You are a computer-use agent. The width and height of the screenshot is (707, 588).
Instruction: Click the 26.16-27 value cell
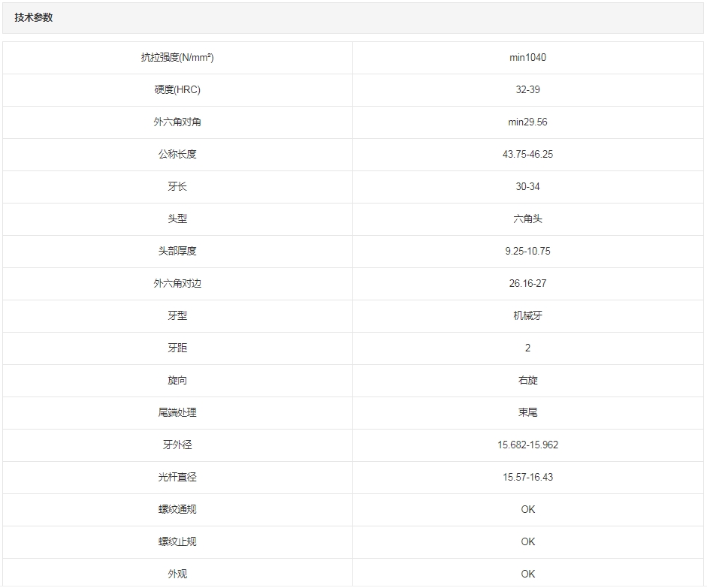pos(527,283)
